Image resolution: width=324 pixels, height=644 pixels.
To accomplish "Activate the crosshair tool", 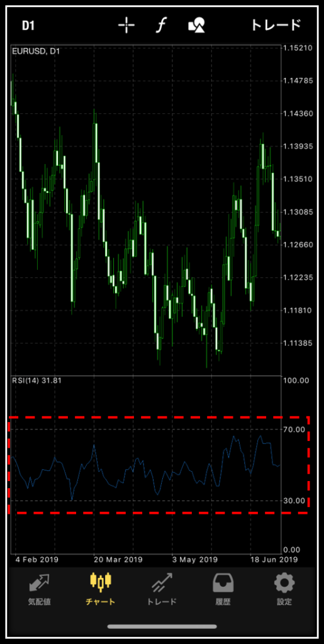I will pyautogui.click(x=126, y=25).
